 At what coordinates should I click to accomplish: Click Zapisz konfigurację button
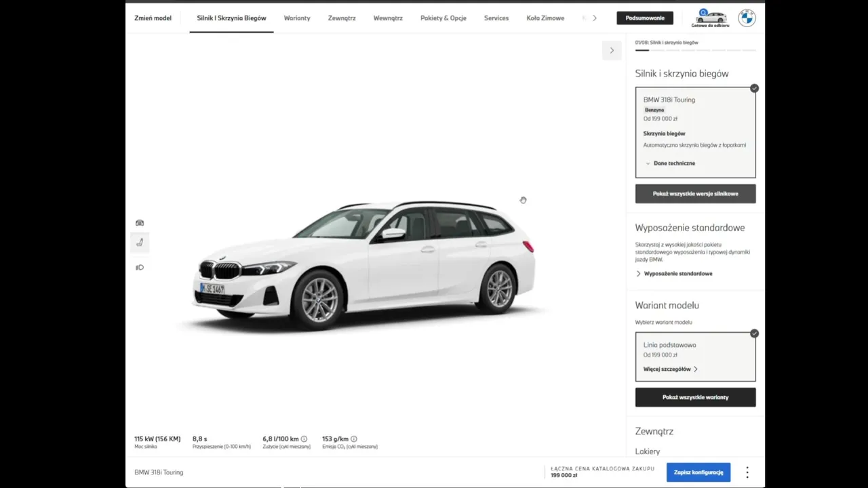point(698,472)
